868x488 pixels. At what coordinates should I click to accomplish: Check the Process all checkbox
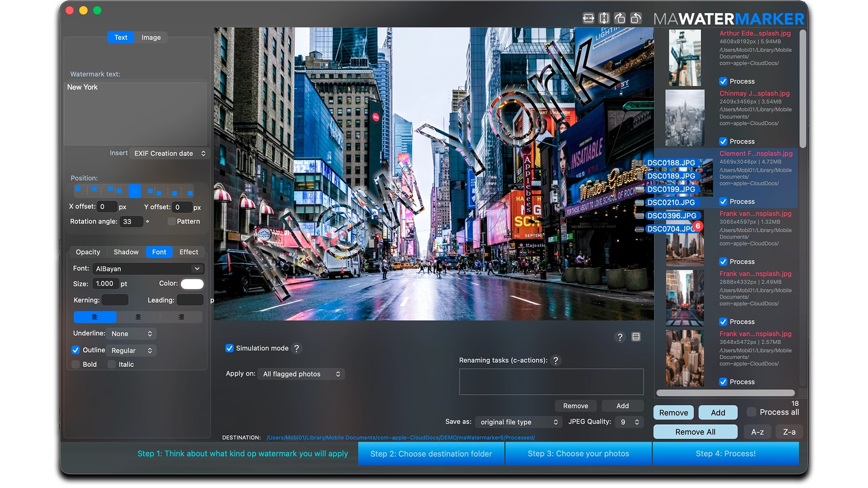[x=751, y=412]
